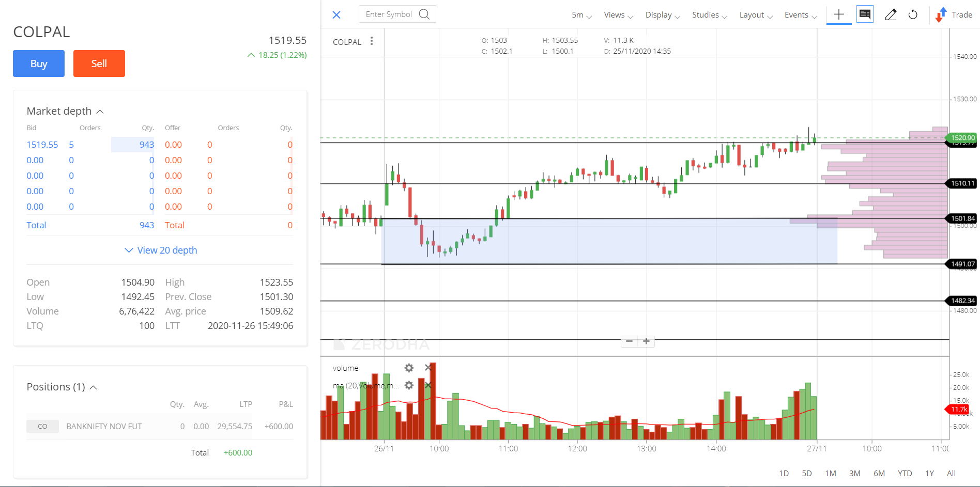The width and height of the screenshot is (980, 487).
Task: Open ma (20,Volume) settings gear
Action: pos(409,385)
